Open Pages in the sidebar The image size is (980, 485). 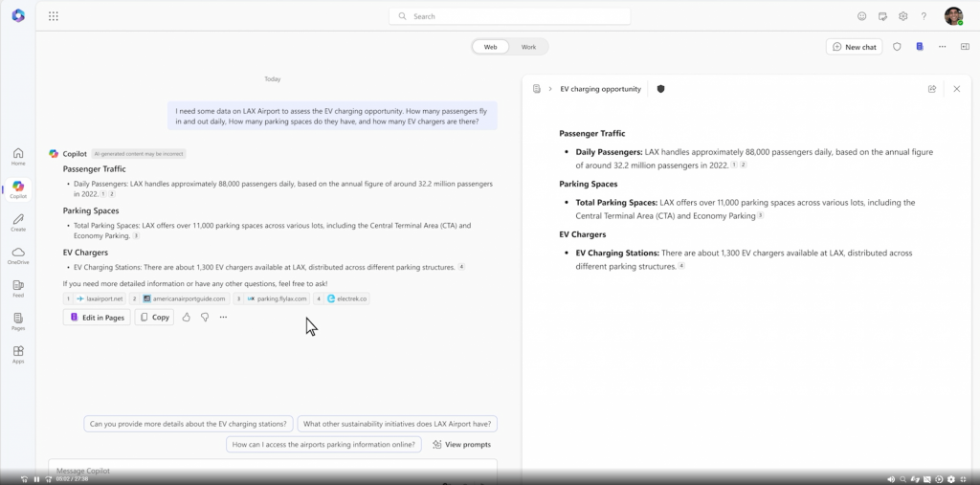click(x=18, y=321)
